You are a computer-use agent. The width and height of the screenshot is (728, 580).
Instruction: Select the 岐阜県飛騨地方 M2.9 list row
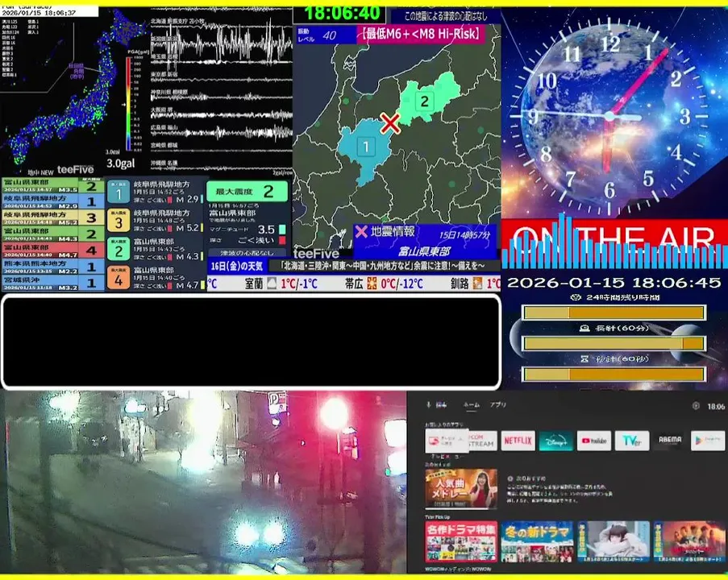53,201
